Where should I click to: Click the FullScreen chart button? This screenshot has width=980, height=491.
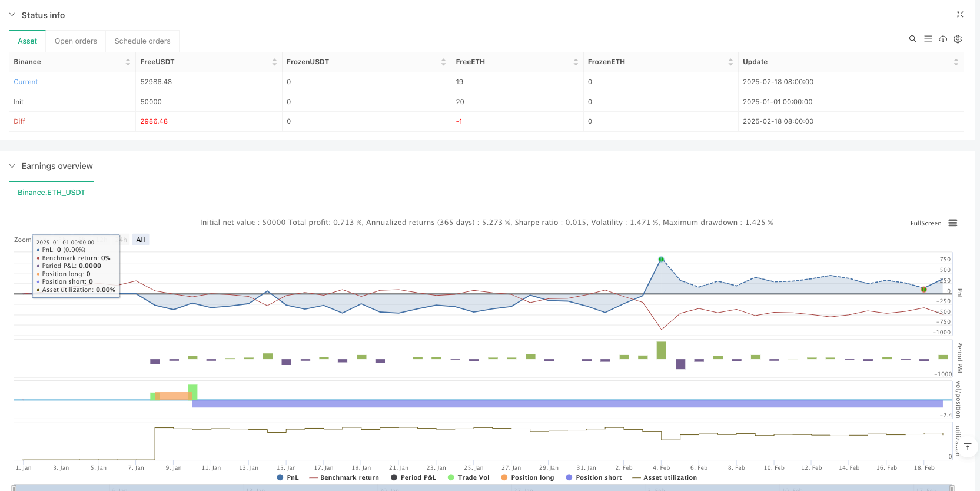[x=925, y=223]
